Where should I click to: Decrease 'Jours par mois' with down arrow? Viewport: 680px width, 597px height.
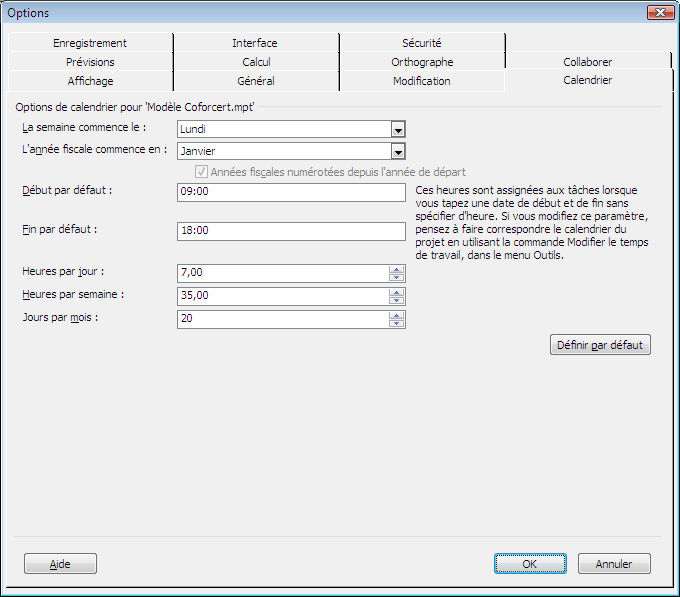[x=397, y=324]
